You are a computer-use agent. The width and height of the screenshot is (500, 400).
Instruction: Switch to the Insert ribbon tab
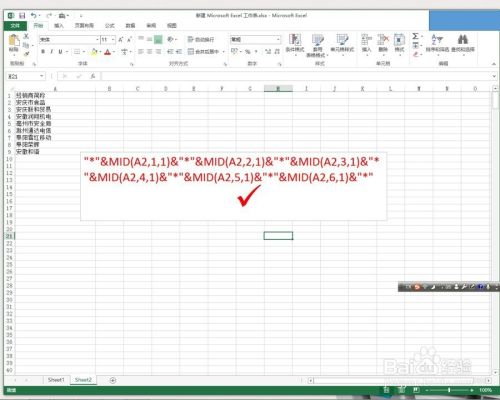click(x=59, y=26)
